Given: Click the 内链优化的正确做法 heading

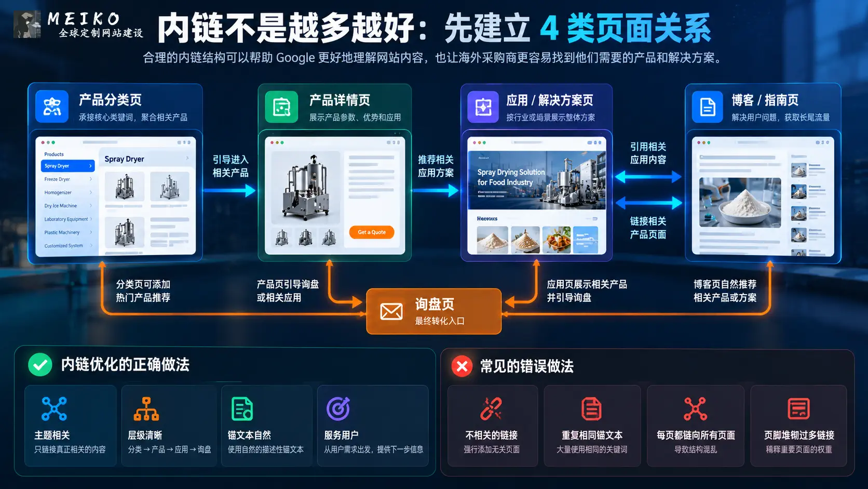Looking at the screenshot, I should [x=125, y=365].
